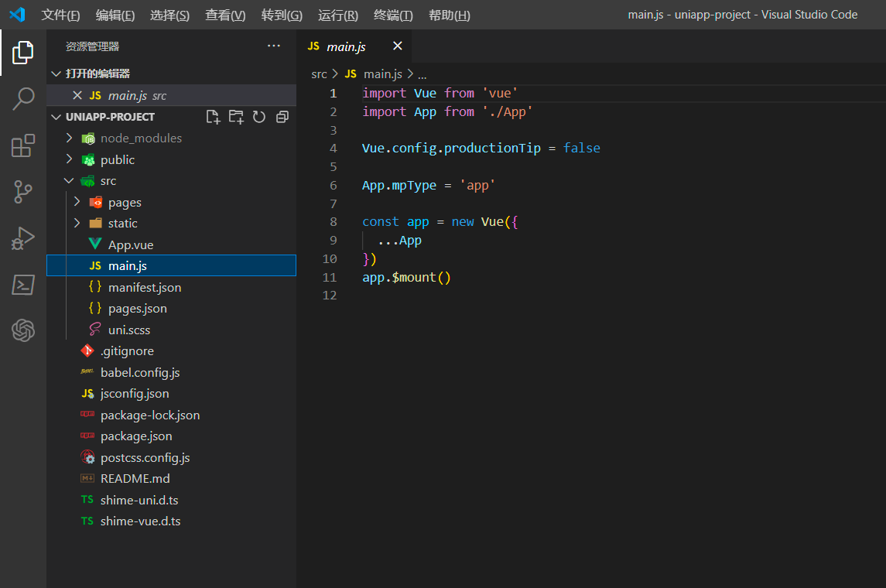Click line number 4 in the gutter
This screenshot has width=886, height=588.
click(x=333, y=148)
